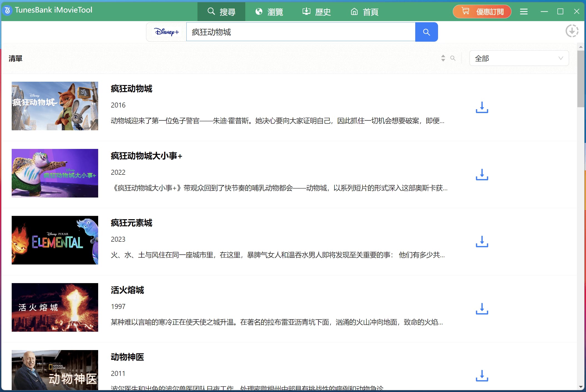Open the 疯狂元素城 title link
The width and height of the screenshot is (586, 392).
coord(132,223)
